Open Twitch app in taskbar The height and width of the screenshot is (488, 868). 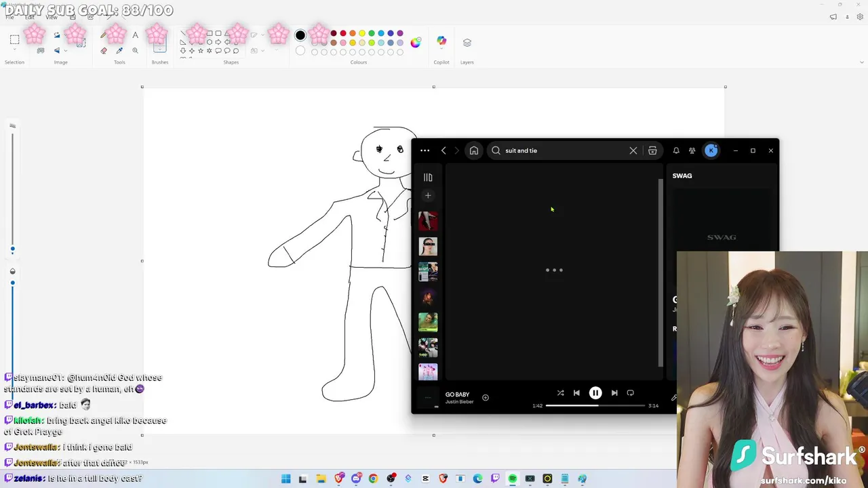coord(495,479)
